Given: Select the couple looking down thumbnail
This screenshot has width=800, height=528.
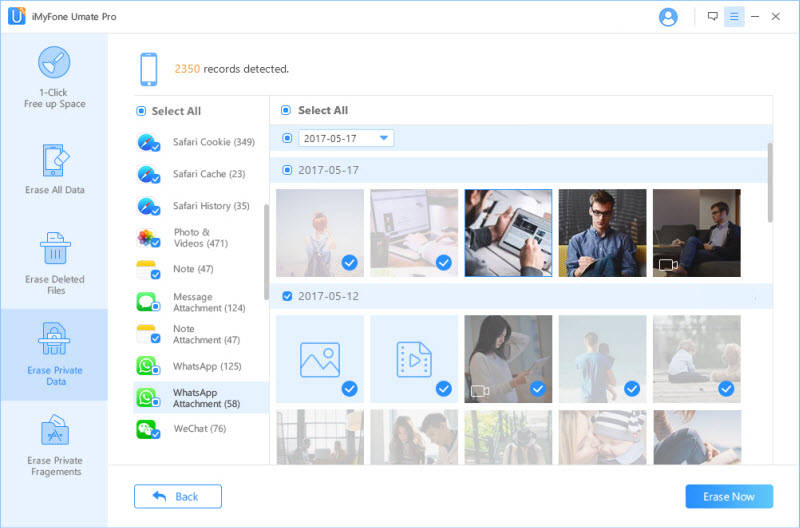Looking at the screenshot, I should (x=414, y=437).
